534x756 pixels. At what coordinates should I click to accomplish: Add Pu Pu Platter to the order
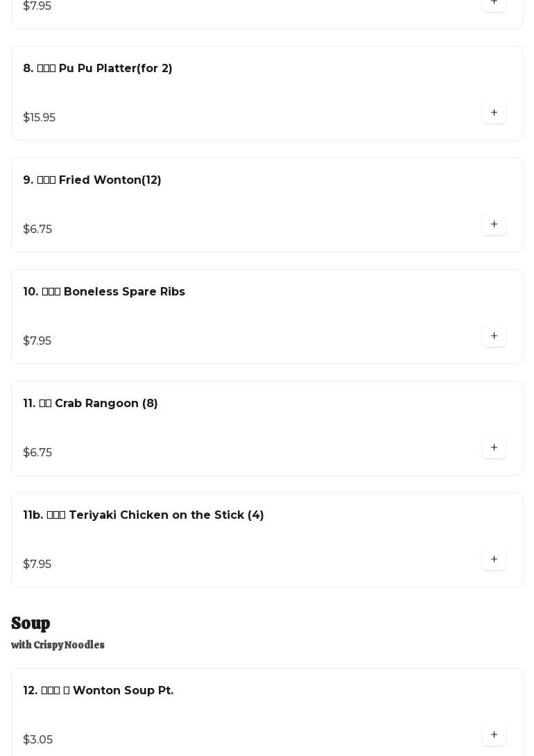[x=494, y=112]
